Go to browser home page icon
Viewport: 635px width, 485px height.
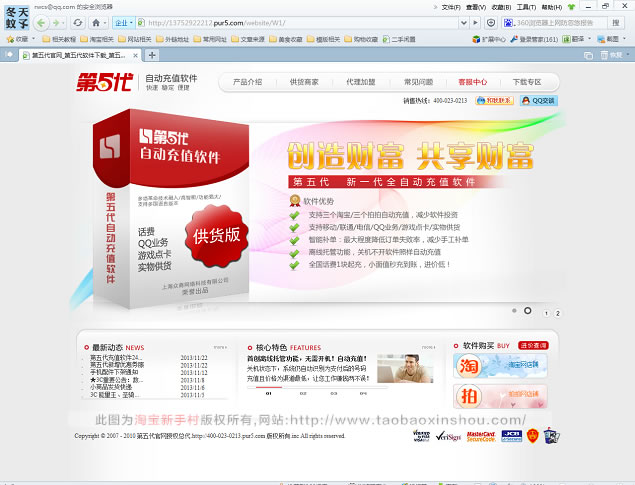pos(95,21)
